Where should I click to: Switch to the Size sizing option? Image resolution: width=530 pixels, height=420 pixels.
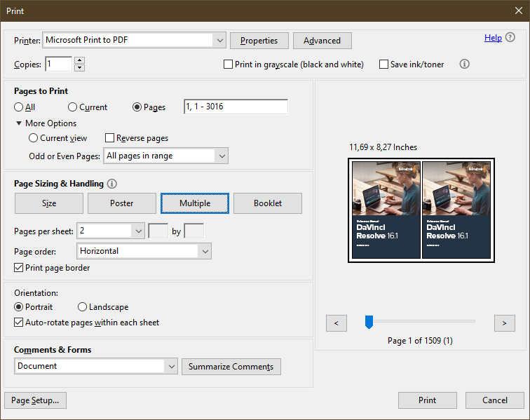[49, 203]
